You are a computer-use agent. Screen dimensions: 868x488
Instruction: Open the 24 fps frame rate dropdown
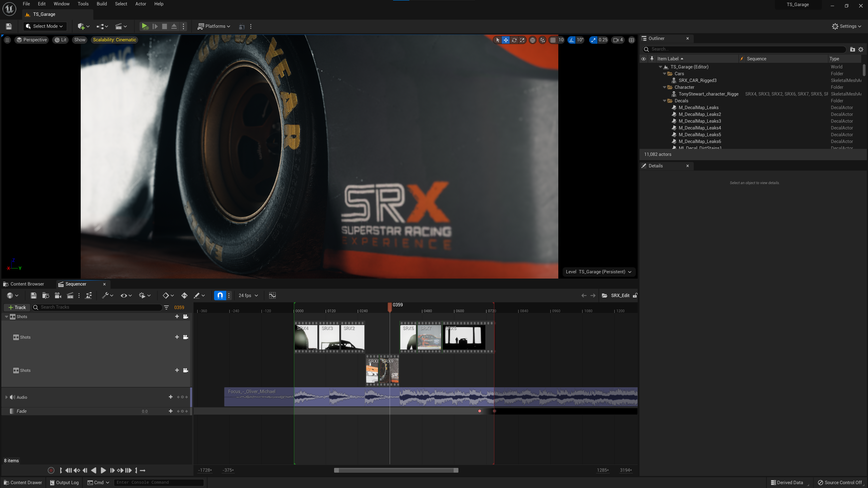(x=248, y=295)
